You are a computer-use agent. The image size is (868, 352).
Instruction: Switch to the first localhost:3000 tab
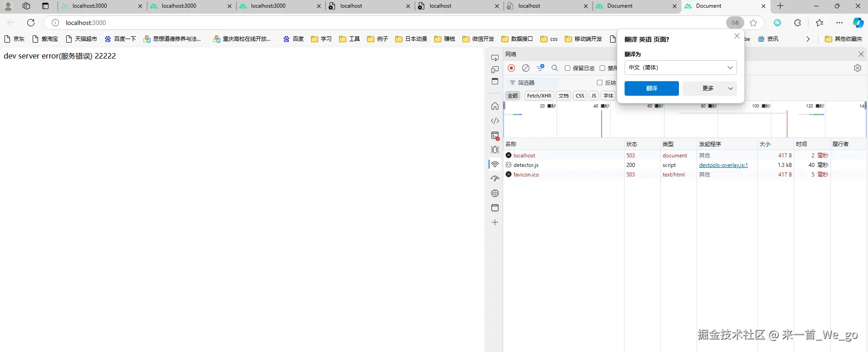point(102,6)
